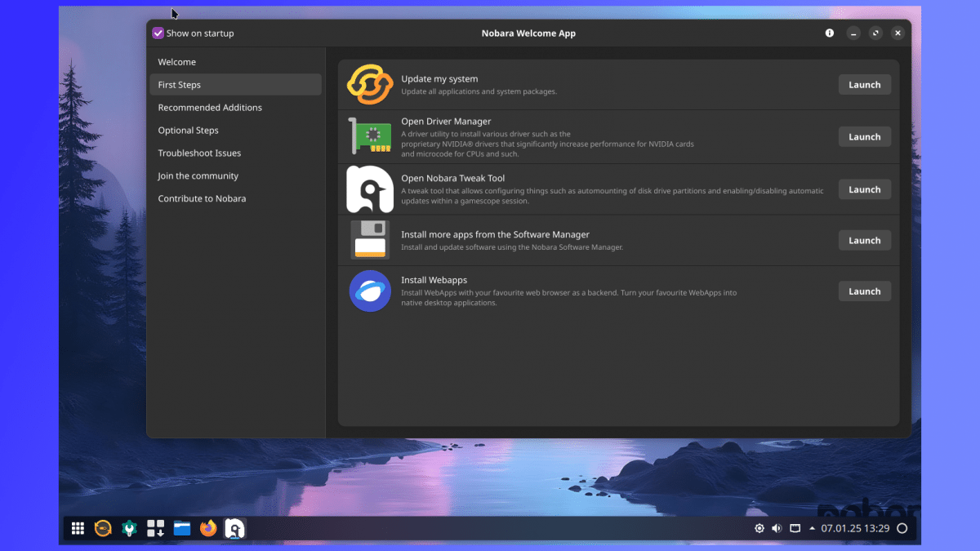The image size is (980, 551).
Task: Open the Join the community section
Action: coord(235,176)
